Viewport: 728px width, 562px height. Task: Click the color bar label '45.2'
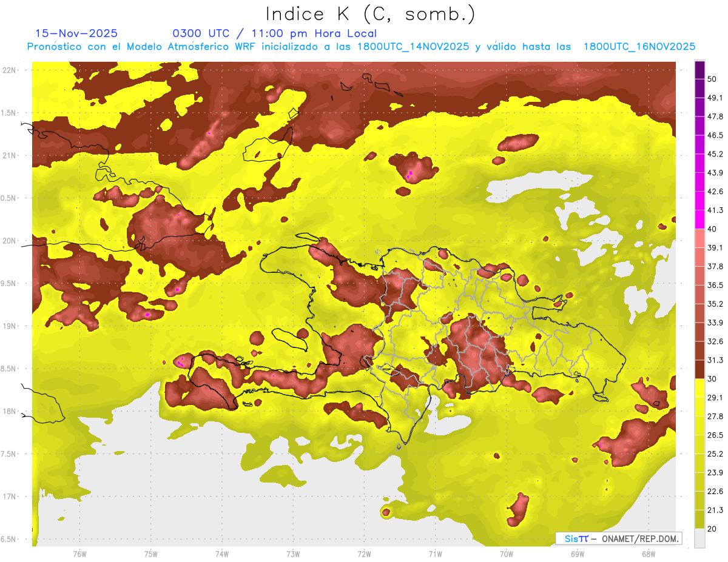[715, 154]
